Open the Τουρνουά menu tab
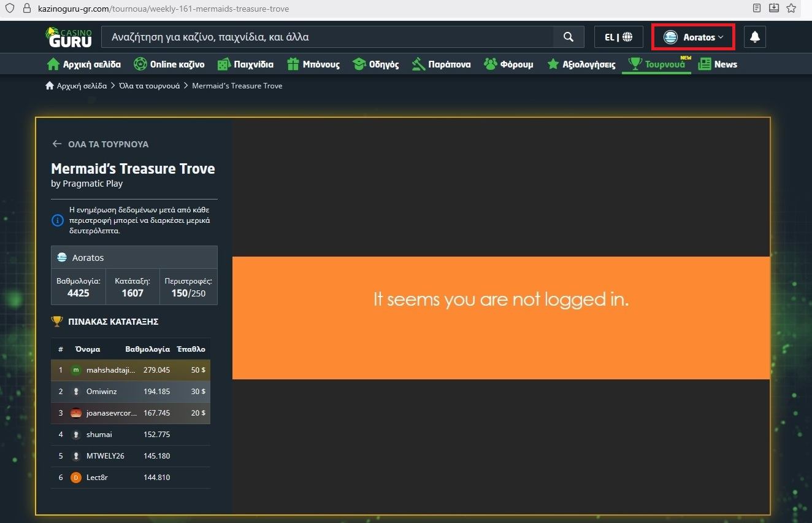 click(656, 64)
